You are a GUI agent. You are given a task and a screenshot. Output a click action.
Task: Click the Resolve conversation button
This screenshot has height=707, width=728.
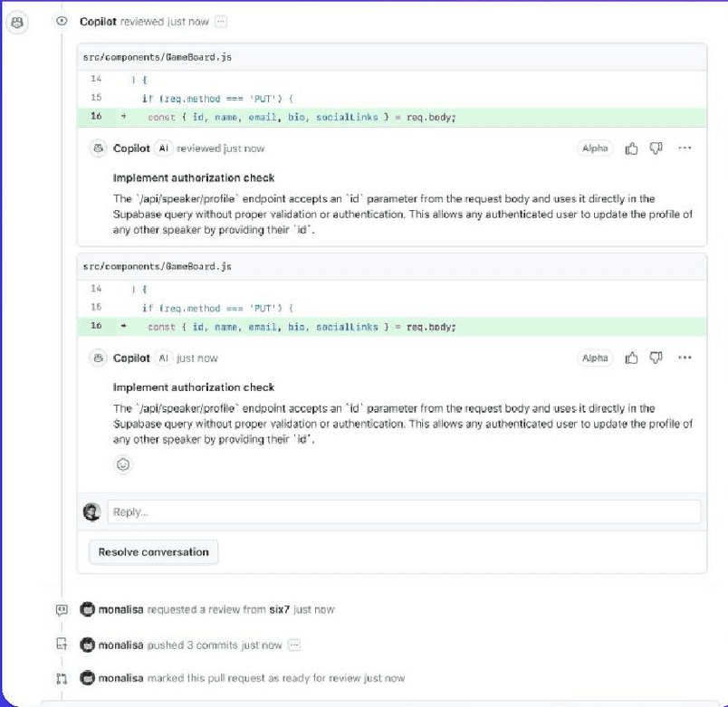[x=153, y=552]
